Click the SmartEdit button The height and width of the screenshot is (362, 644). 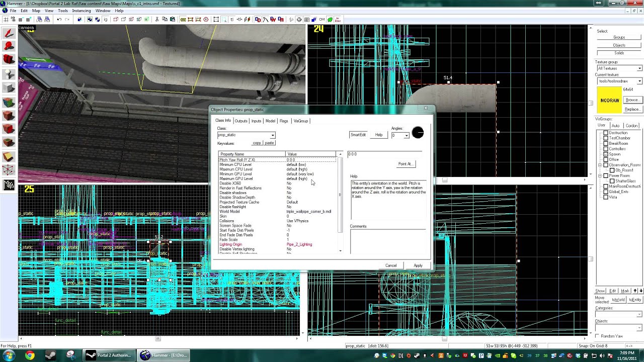tap(358, 135)
